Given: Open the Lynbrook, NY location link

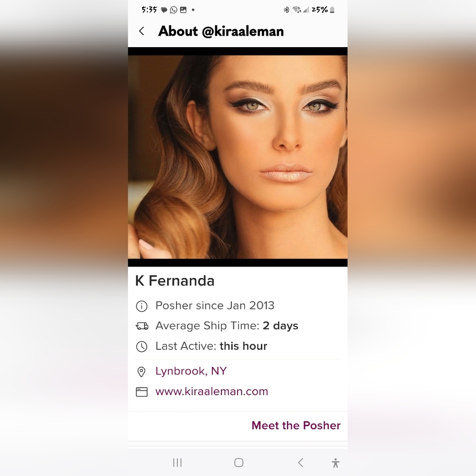Looking at the screenshot, I should pos(191,371).
